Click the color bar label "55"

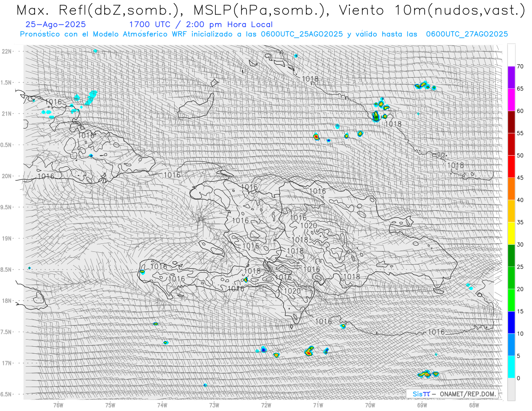point(520,133)
